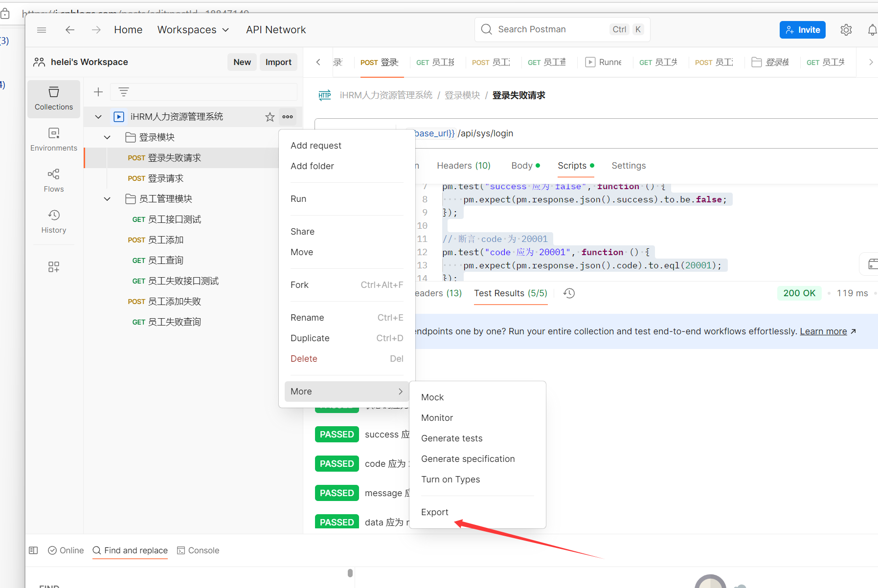Open the Test Results (5/5) tab
Screen dimensions: 878x588
511,293
